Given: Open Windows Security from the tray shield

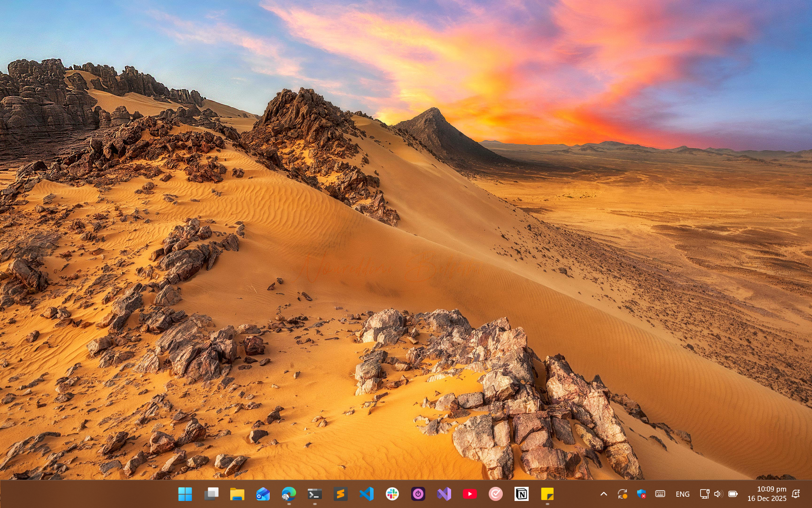Looking at the screenshot, I should (641, 494).
